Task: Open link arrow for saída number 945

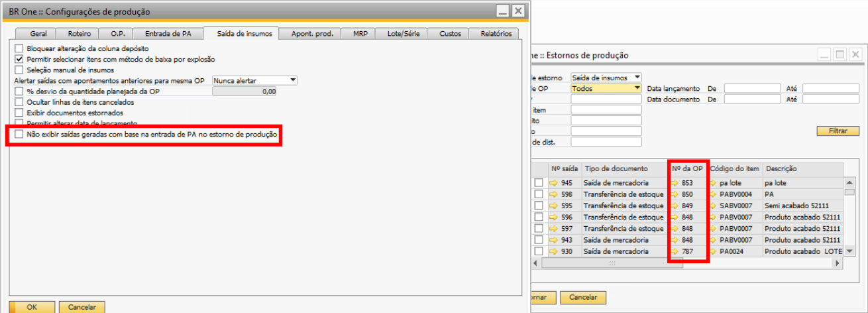Action: [x=555, y=182]
